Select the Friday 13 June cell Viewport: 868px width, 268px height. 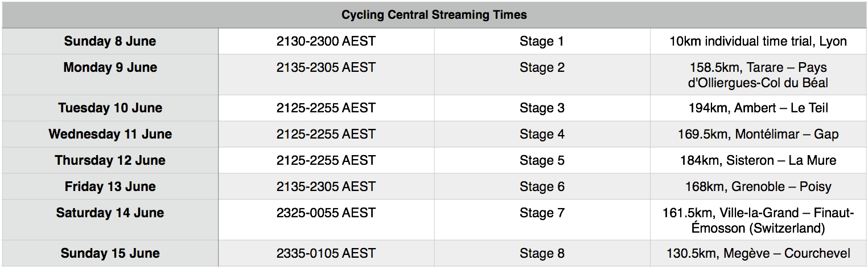point(110,187)
